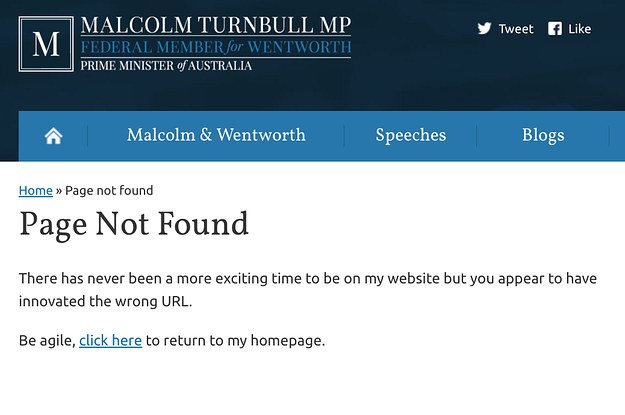This screenshot has height=415, width=625.
Task: Click the Twitter bird icon
Action: (x=484, y=28)
